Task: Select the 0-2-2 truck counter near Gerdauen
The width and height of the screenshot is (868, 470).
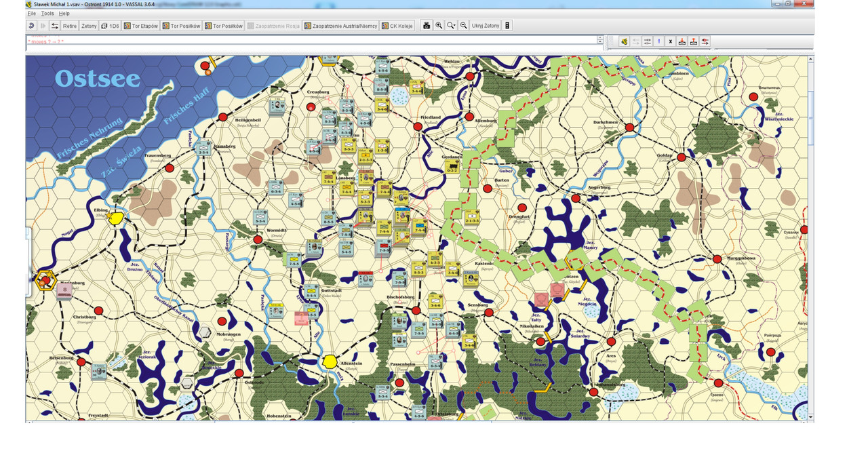Action: [x=452, y=165]
